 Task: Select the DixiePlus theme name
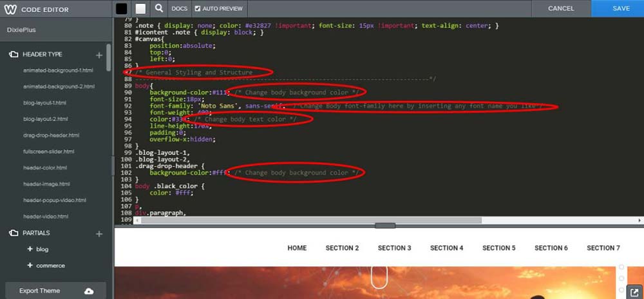21,30
